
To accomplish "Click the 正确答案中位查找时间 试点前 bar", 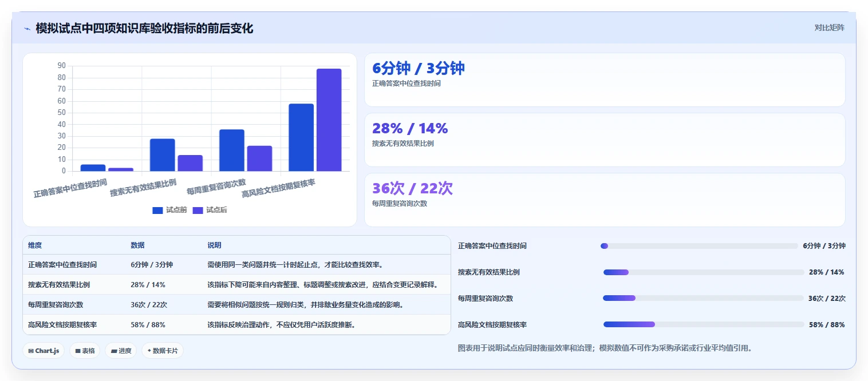I will (x=93, y=168).
